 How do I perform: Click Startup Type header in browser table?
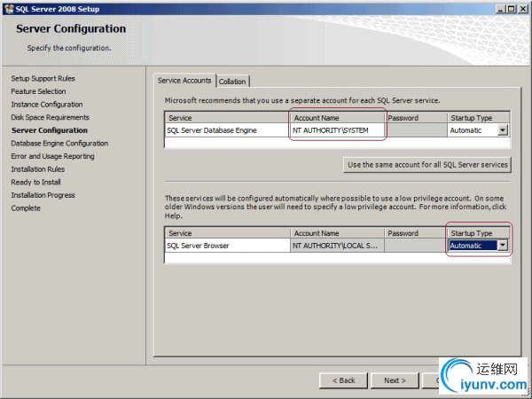479,233
